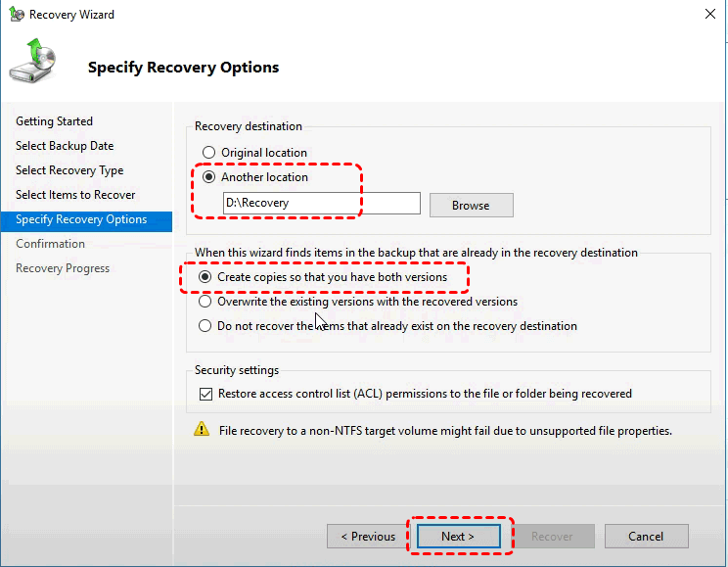
Task: Click the yellow warning triangle icon
Action: coord(202,429)
